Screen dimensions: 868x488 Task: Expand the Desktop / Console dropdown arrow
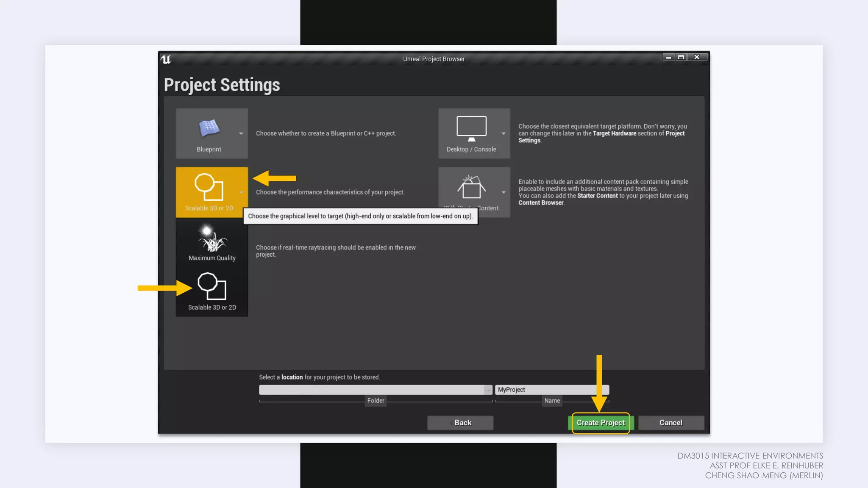tap(504, 133)
